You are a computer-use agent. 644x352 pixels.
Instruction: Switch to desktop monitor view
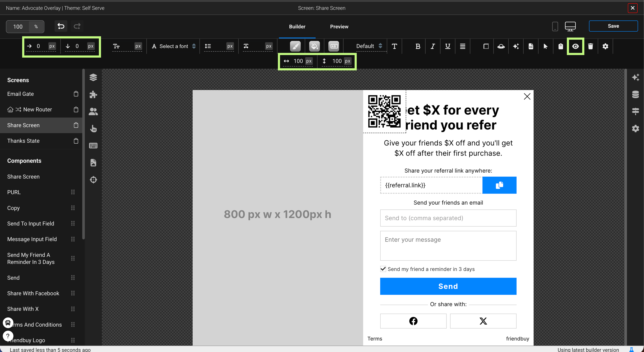coord(570,26)
